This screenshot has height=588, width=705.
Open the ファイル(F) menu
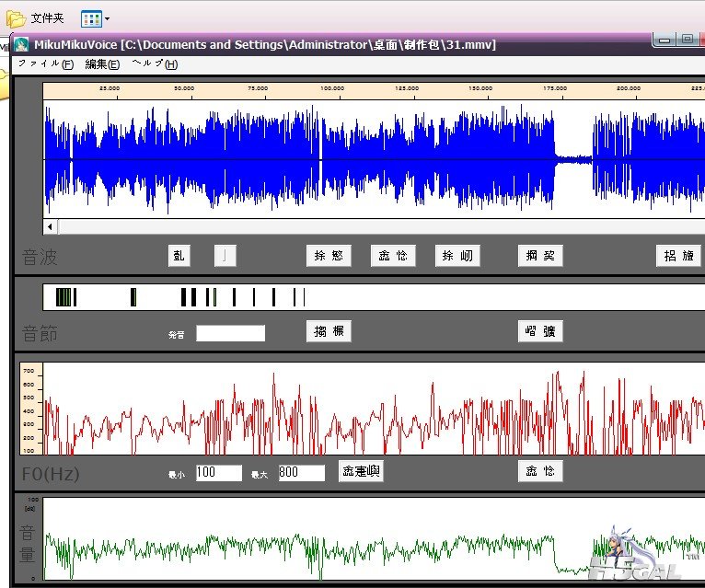pyautogui.click(x=46, y=64)
